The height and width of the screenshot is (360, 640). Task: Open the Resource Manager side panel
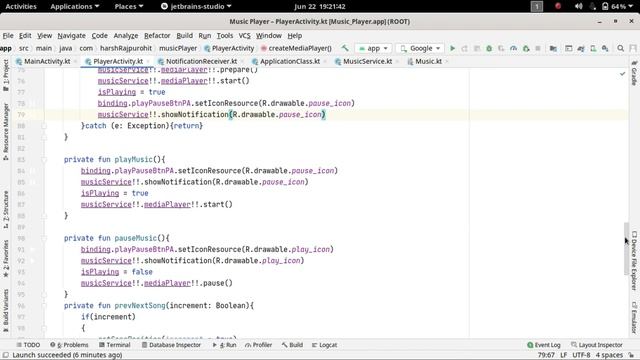pos(6,131)
